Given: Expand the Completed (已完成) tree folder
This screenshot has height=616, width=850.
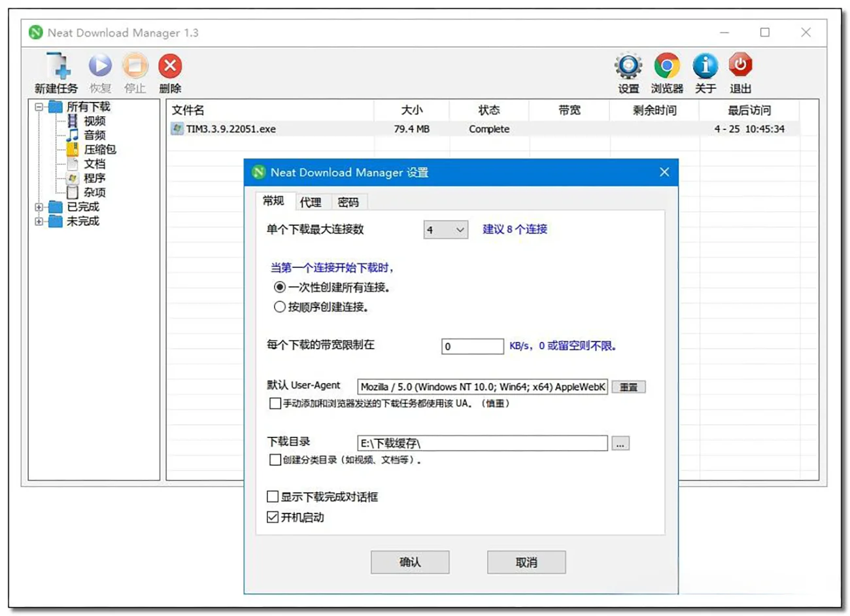Looking at the screenshot, I should [39, 207].
